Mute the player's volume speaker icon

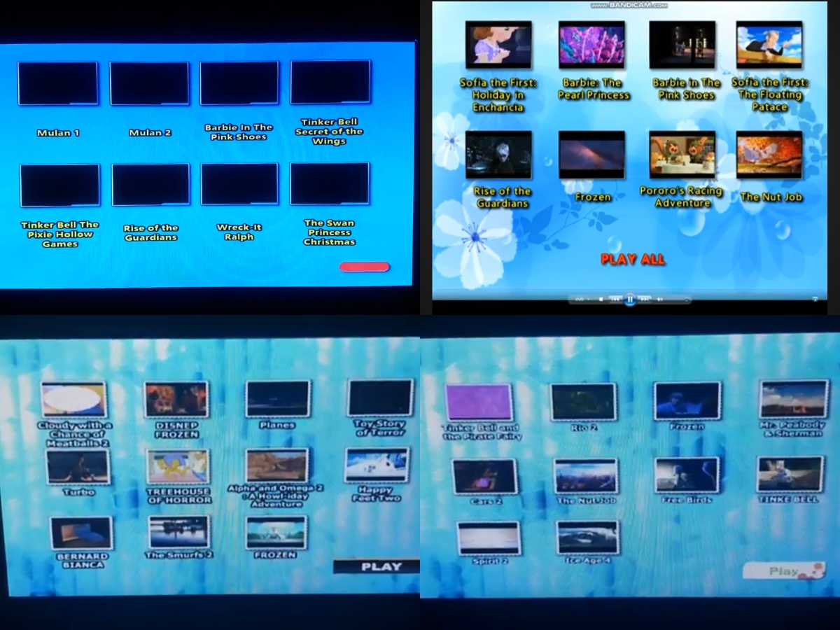pyautogui.click(x=660, y=300)
